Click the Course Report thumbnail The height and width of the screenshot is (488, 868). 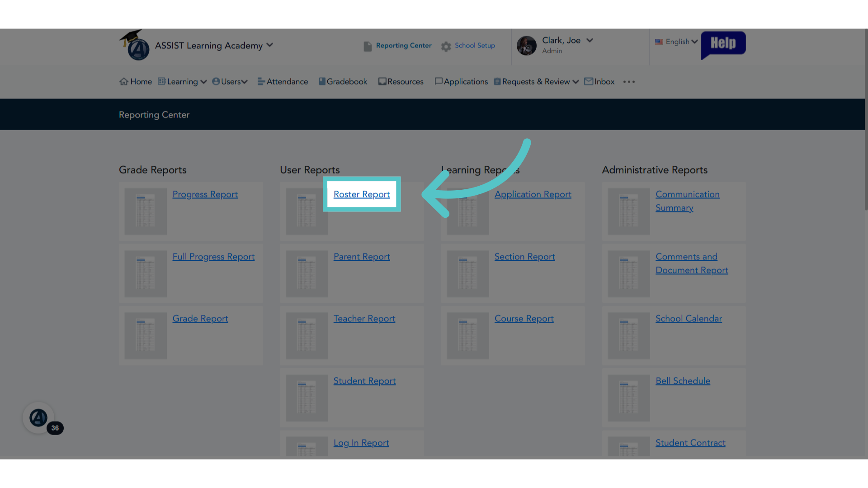pyautogui.click(x=468, y=336)
